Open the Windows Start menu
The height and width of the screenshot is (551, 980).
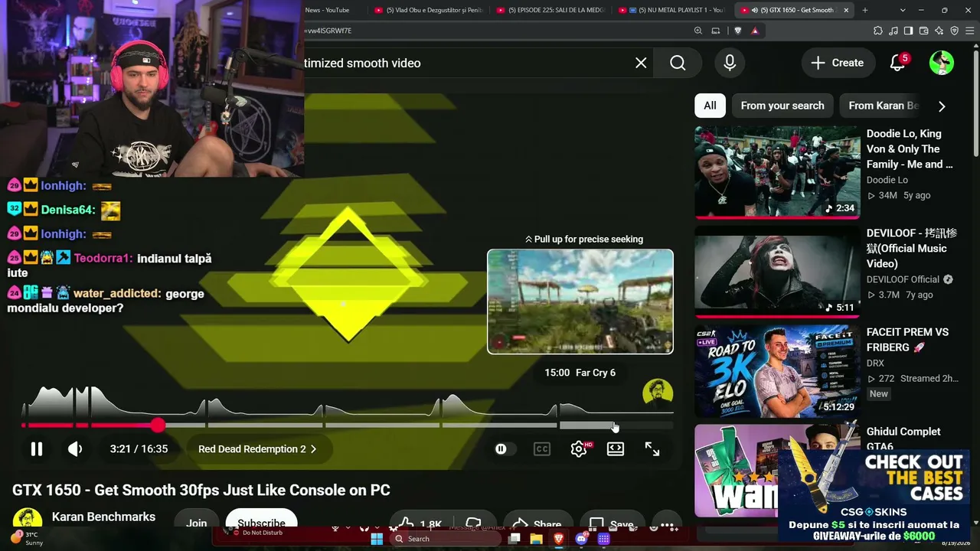[x=377, y=539]
